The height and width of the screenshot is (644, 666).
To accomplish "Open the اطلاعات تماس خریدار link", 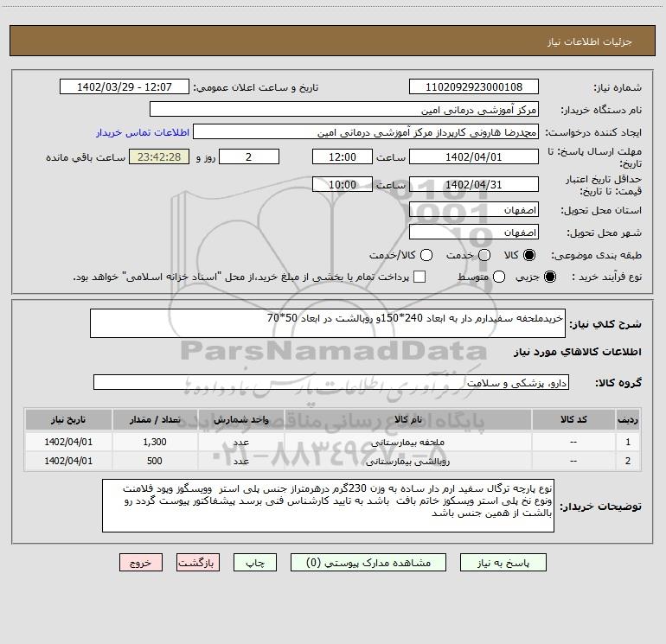I will (143, 132).
